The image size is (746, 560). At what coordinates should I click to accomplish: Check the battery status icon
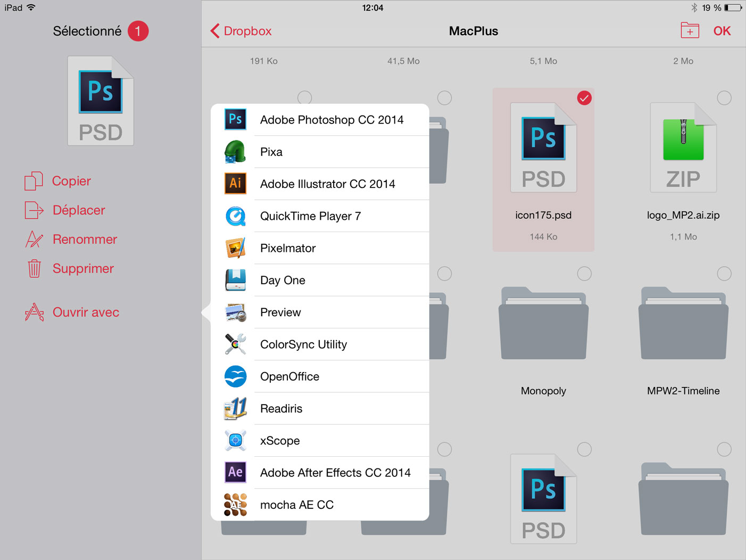pos(733,7)
